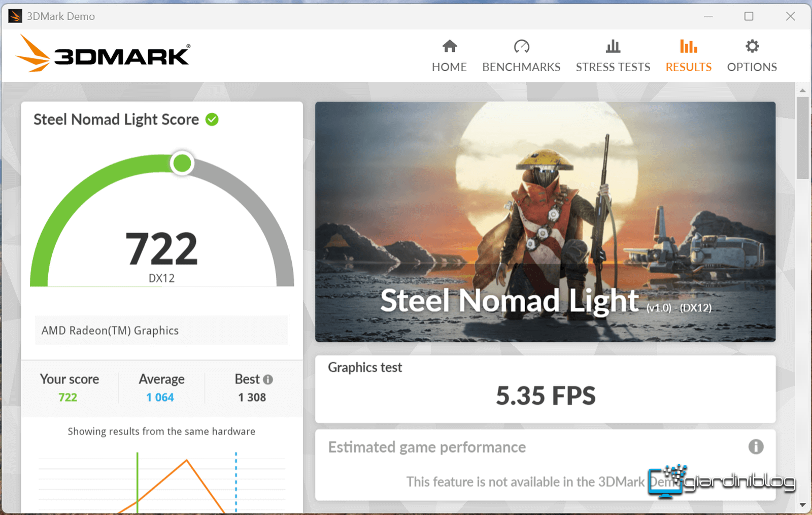Viewport: 812px width, 515px height.
Task: Go to the STRESS TESTS label
Action: [x=613, y=67]
